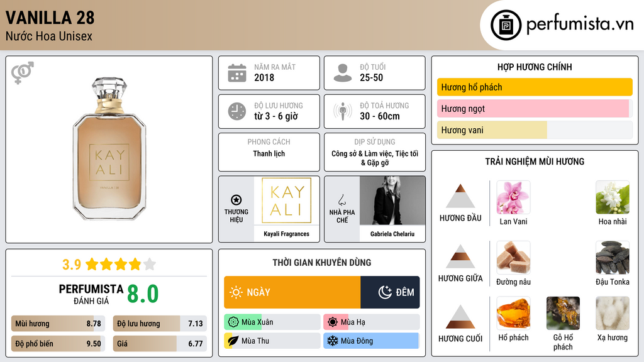Click the dark ĐÊM night section
The image size is (644, 362).
tap(390, 292)
